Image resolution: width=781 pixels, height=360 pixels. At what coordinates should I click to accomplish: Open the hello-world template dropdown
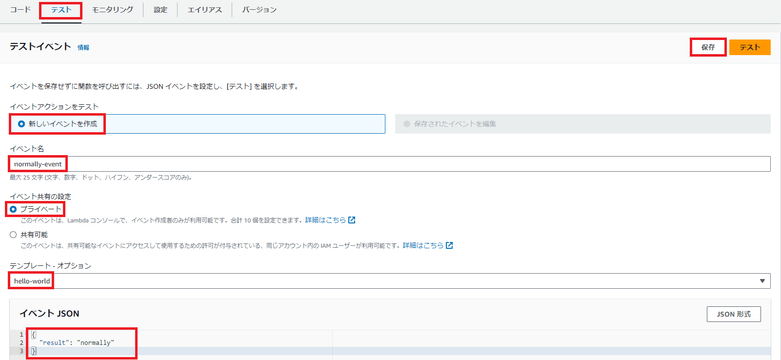(390, 281)
